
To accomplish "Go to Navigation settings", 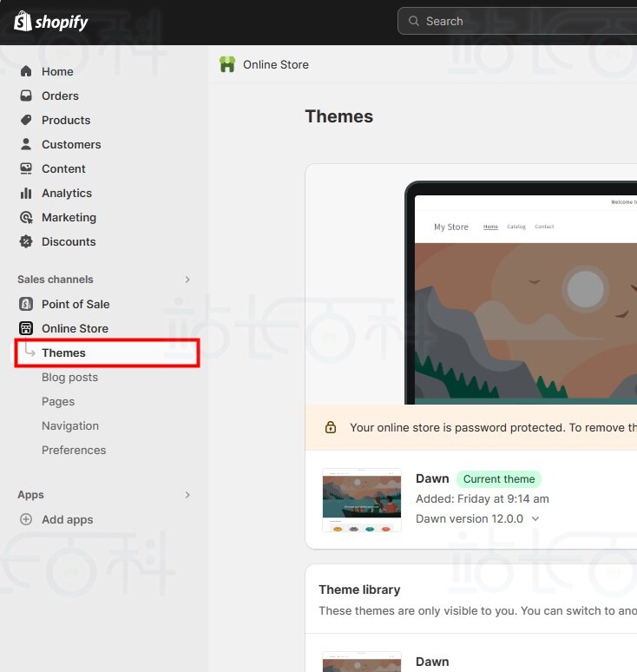I will point(70,426).
